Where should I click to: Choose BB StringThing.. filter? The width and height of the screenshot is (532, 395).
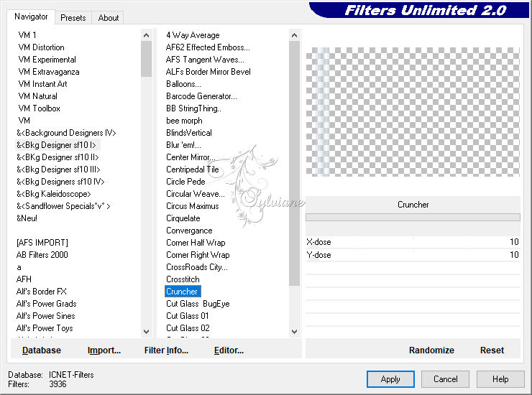[193, 108]
